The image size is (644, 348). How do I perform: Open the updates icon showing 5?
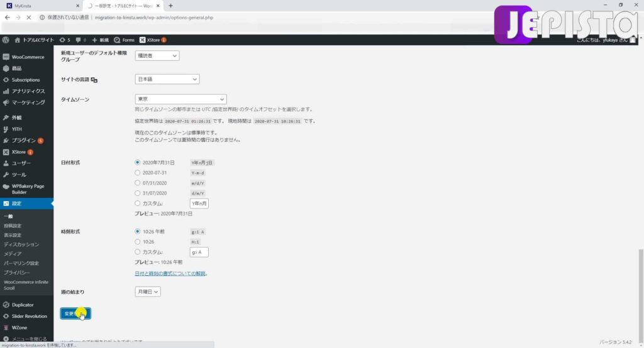[x=62, y=40]
